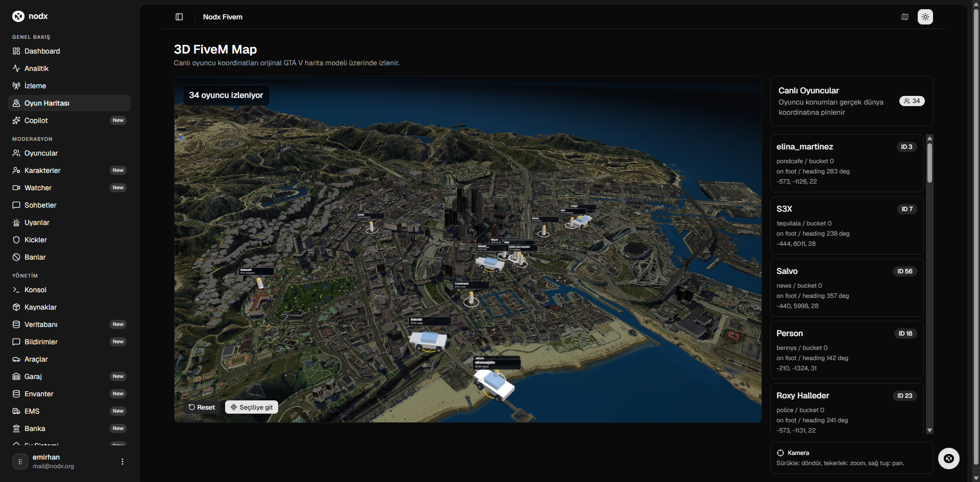This screenshot has height=482, width=980.
Task: Click white van marker near beach pier
Action: 494,385
